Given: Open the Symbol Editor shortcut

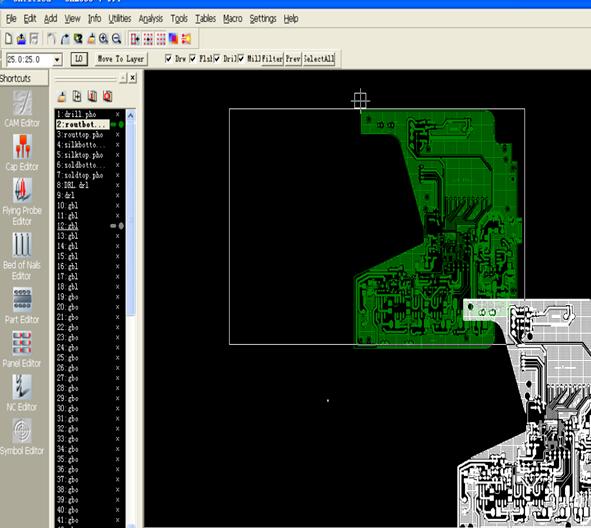Looking at the screenshot, I should pos(22,436).
